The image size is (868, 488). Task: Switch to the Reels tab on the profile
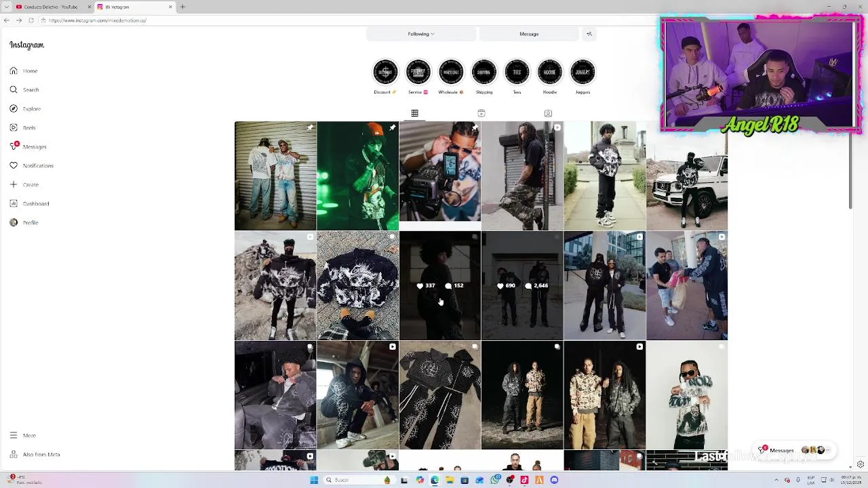481,113
